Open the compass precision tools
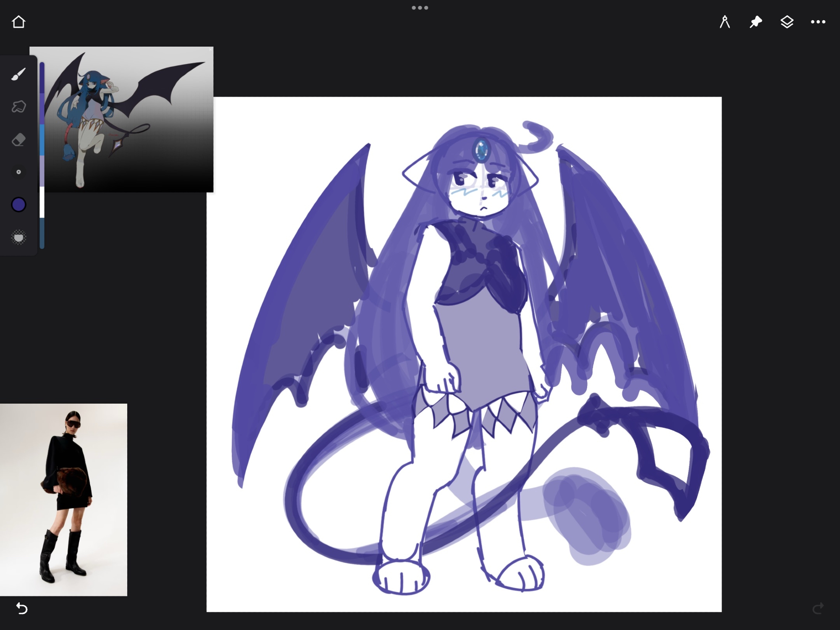 tap(724, 22)
